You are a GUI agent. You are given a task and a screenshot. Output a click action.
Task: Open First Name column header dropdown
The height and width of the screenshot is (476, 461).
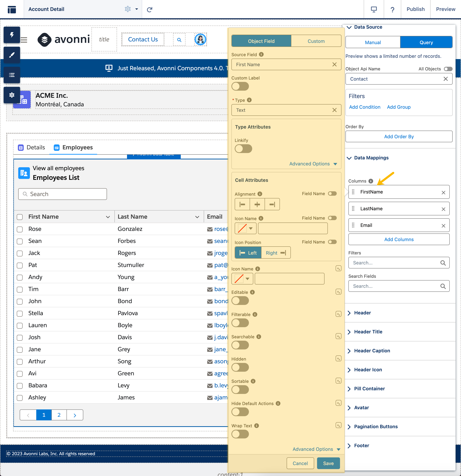coord(108,217)
